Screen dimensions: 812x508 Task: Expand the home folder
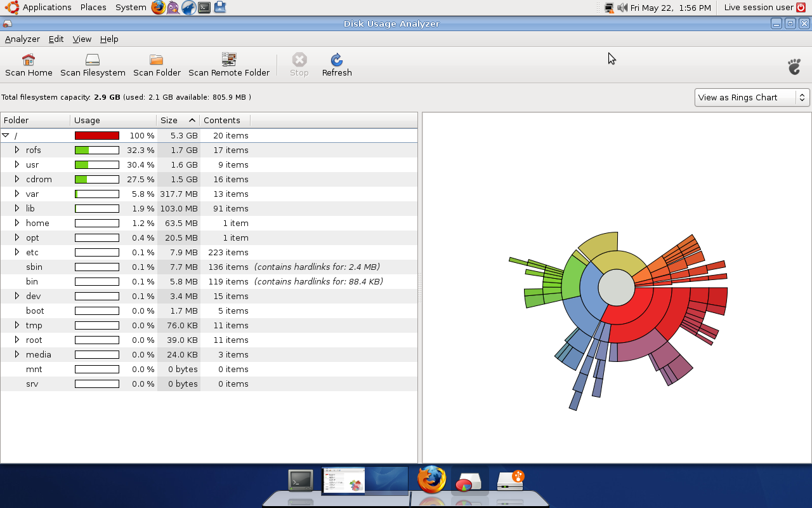[17, 223]
